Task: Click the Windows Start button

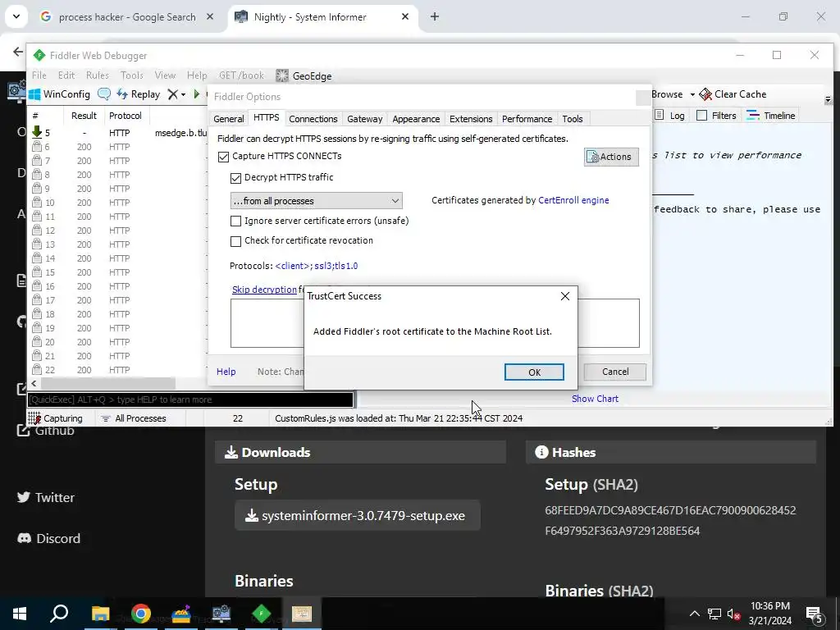Action: point(20,614)
